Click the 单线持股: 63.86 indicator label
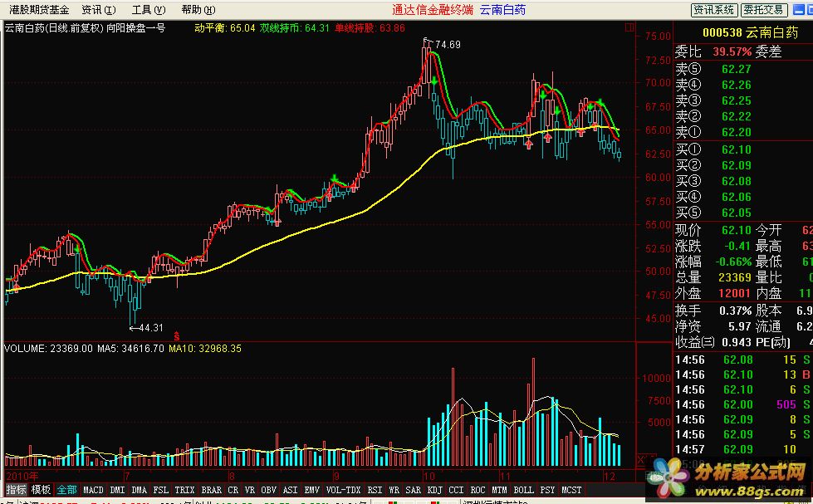The image size is (813, 504). coord(370,28)
